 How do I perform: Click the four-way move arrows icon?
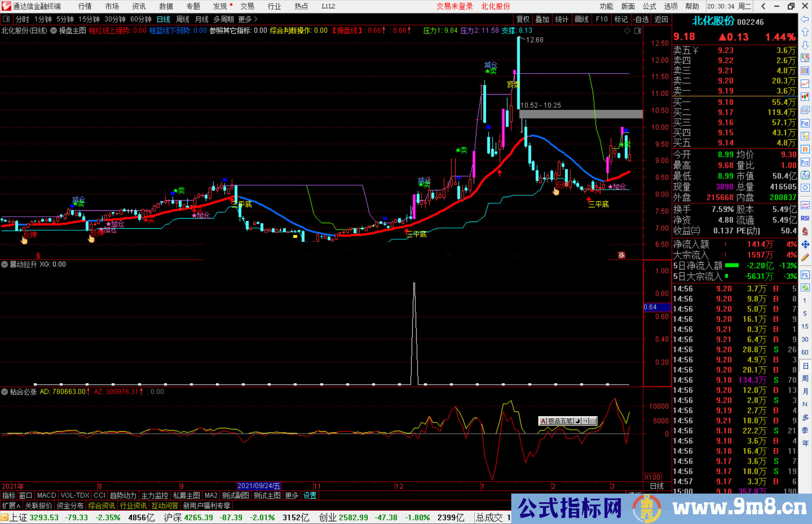coord(805,245)
